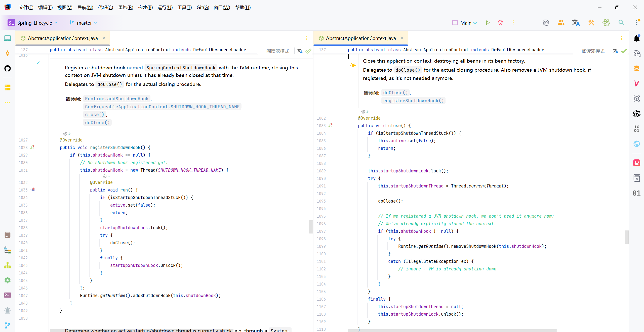
Task: Click the red Debug bug icon
Action: point(500,23)
